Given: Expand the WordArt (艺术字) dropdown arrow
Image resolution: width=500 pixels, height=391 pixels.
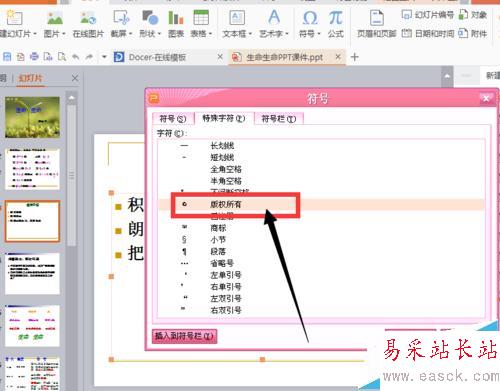Looking at the screenshot, I should tap(287, 34).
